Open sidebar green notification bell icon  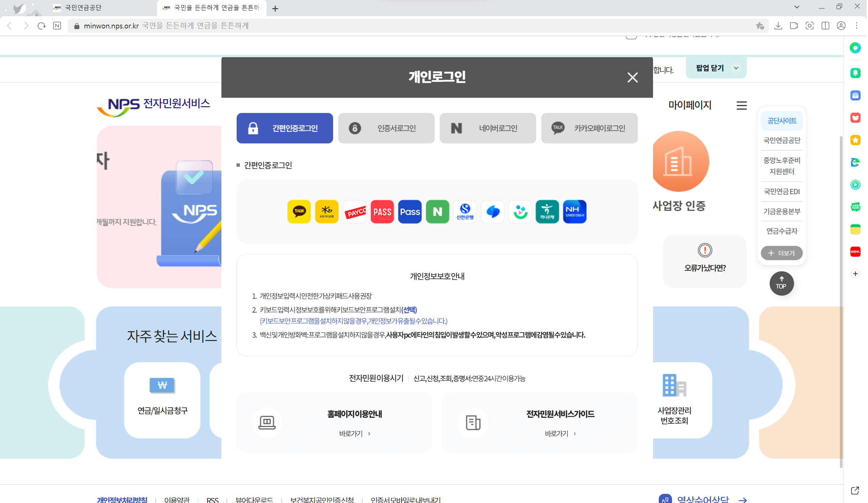pyautogui.click(x=855, y=73)
